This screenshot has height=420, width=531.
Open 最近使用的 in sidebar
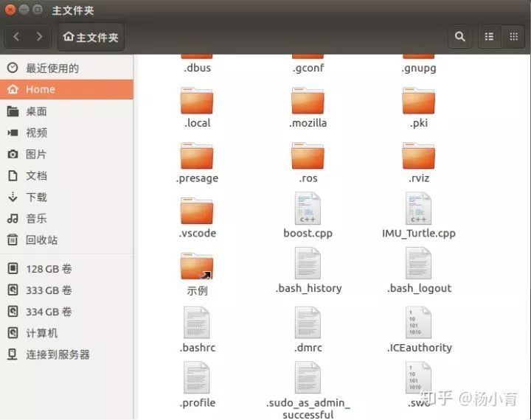tap(52, 68)
